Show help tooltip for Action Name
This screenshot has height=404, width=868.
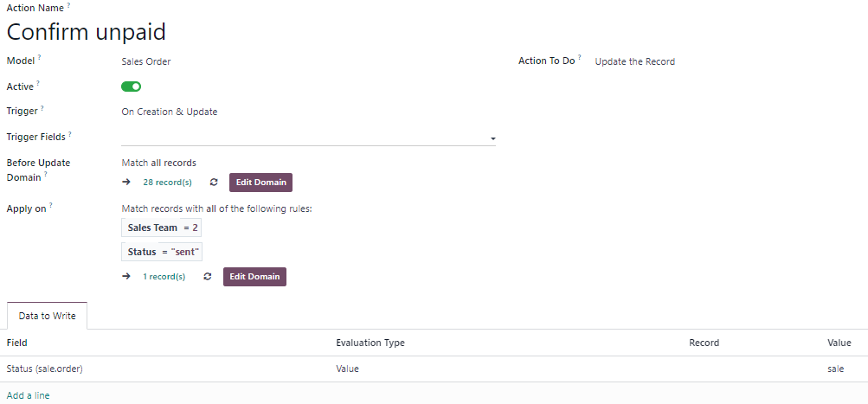(x=68, y=5)
